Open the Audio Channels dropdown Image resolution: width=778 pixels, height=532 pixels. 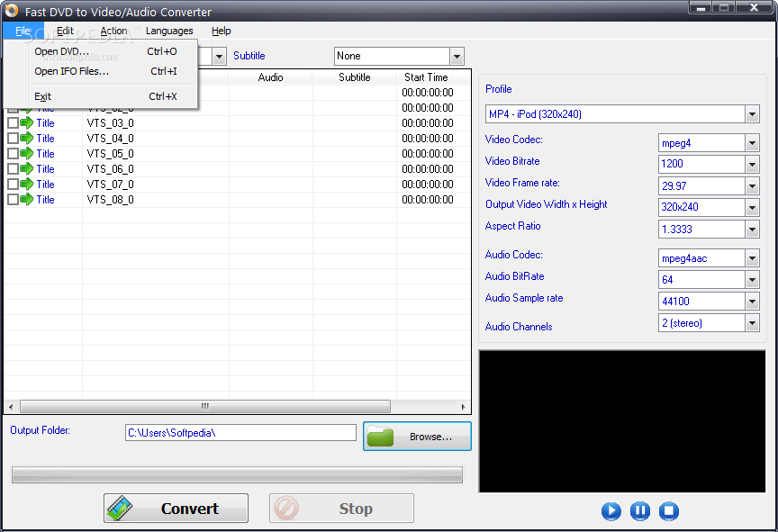point(752,323)
